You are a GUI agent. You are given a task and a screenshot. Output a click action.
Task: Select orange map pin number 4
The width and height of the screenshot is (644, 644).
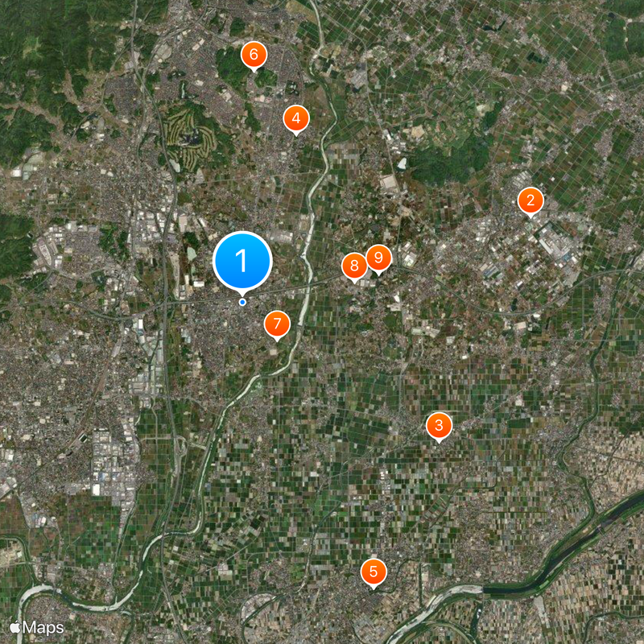[x=295, y=119]
